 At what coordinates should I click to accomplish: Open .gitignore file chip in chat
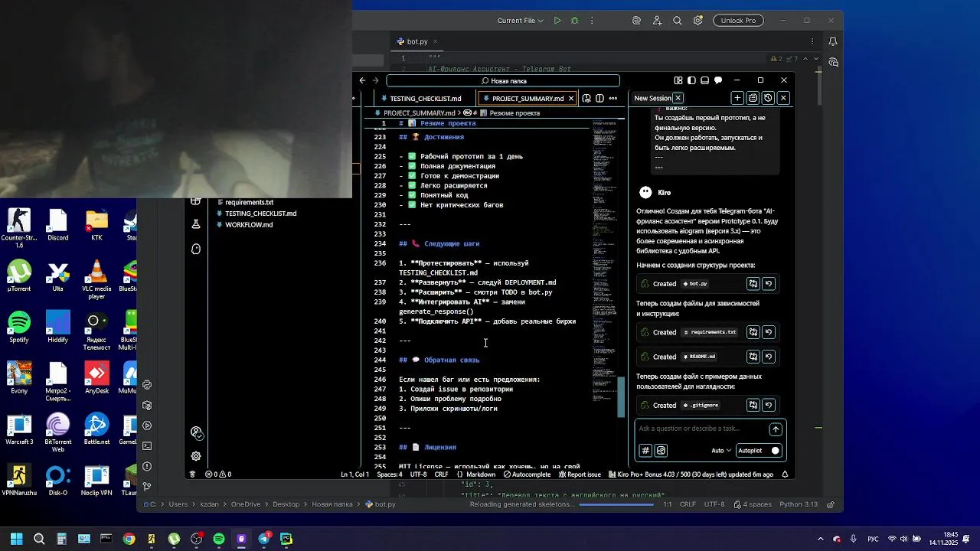tap(701, 406)
